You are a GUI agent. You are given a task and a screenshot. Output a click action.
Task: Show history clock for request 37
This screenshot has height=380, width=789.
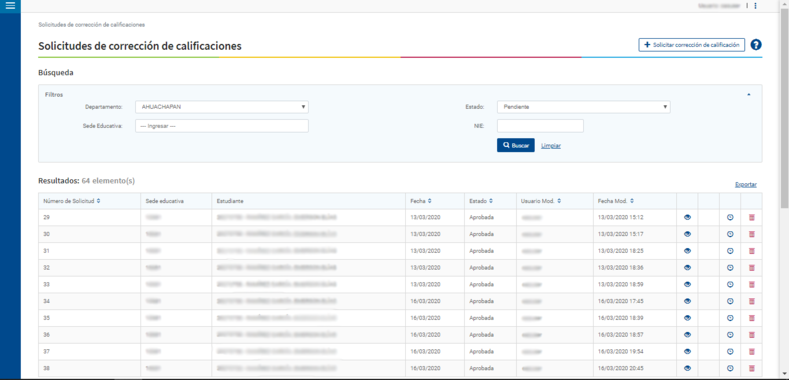point(730,351)
